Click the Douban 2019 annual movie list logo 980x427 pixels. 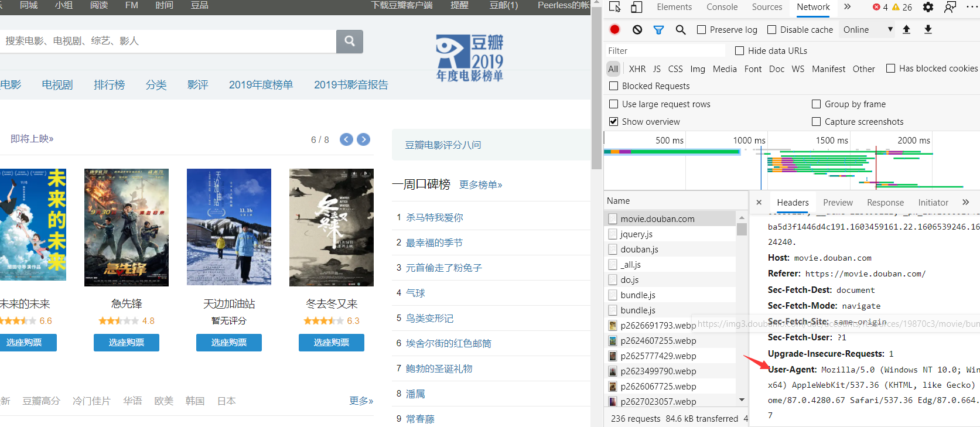[x=470, y=57]
